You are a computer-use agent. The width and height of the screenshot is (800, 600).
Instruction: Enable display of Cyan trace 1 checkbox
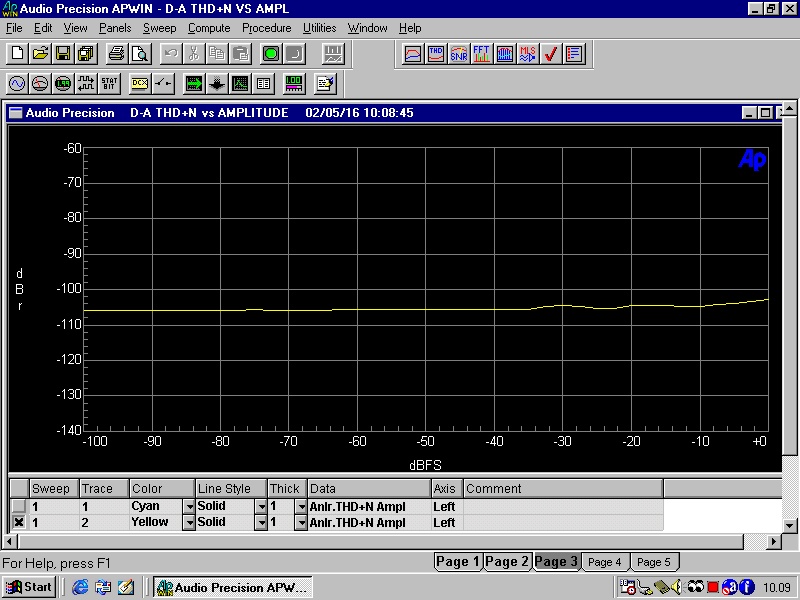point(19,506)
